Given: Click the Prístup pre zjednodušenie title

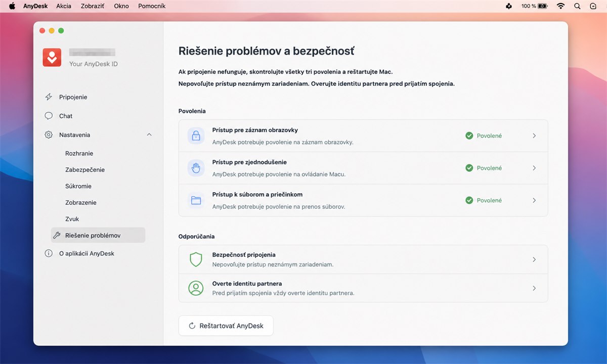Looking at the screenshot, I should [x=249, y=162].
